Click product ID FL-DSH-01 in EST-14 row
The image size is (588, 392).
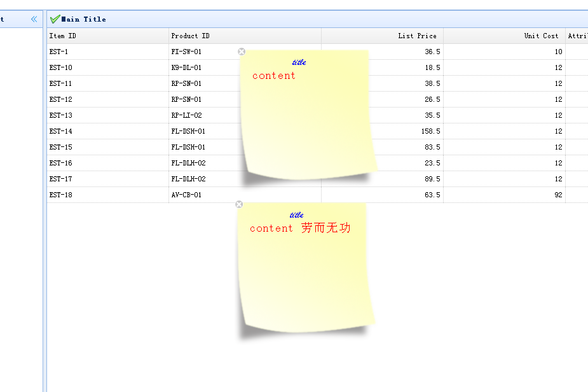[188, 131]
